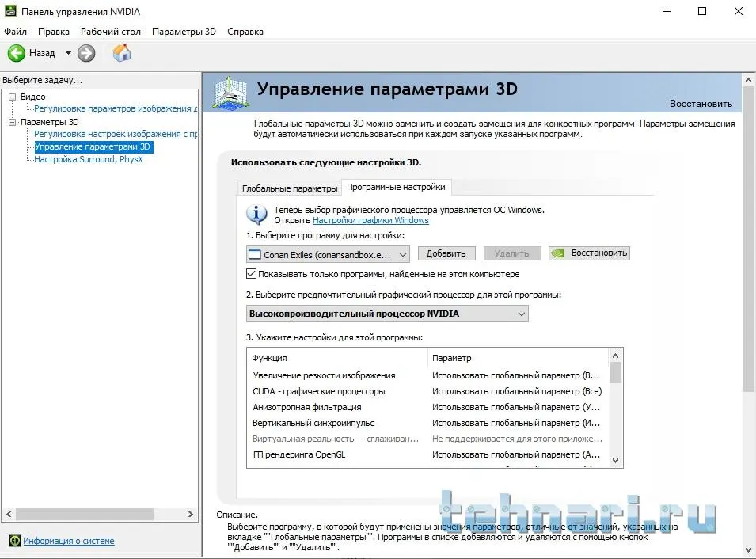Select Вертикальный синхроимпульс row
Viewport: 756px width, 559px height.
pyautogui.click(x=427, y=423)
